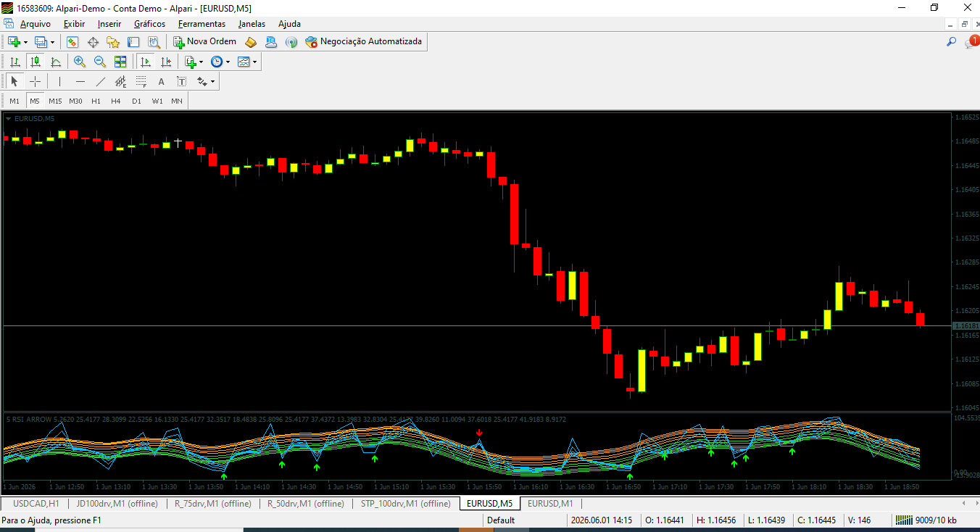Open the Market Watch panel icon
Screen dimensions: 980x532
[x=72, y=42]
